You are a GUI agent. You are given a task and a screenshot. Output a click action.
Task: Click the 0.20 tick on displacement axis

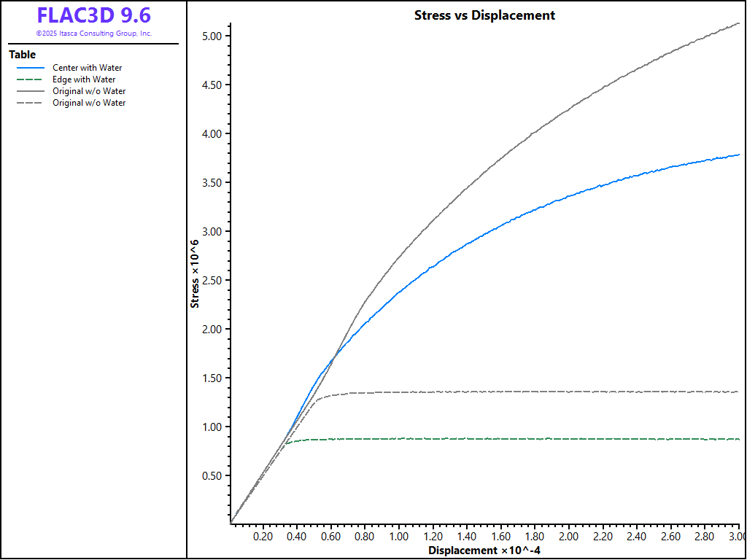(263, 537)
